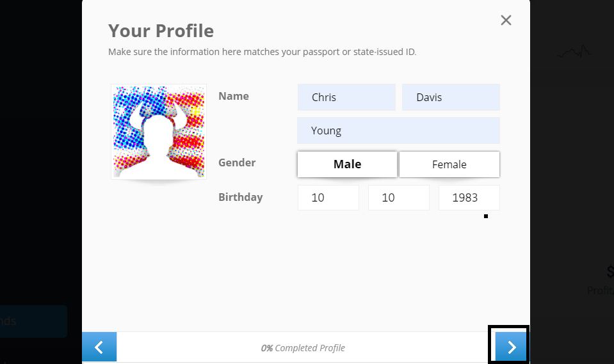Image resolution: width=614 pixels, height=364 pixels.
Task: Click the Your Profile heading
Action: tap(161, 31)
